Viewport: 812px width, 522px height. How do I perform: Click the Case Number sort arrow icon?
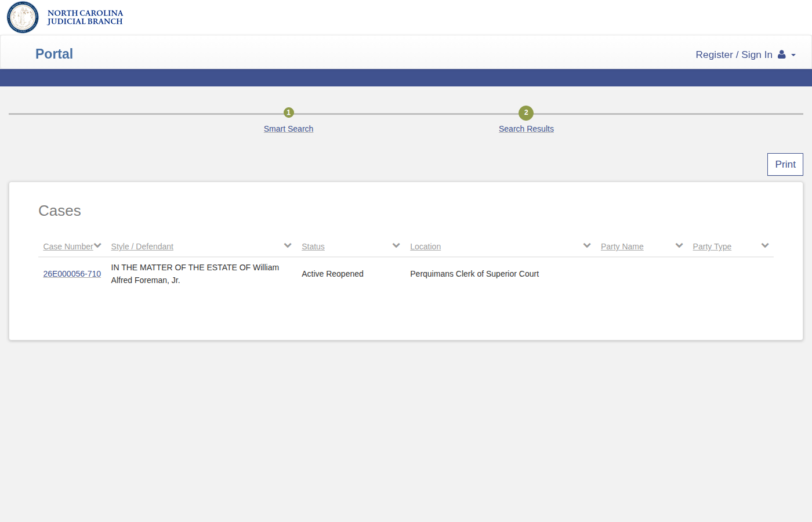point(97,245)
